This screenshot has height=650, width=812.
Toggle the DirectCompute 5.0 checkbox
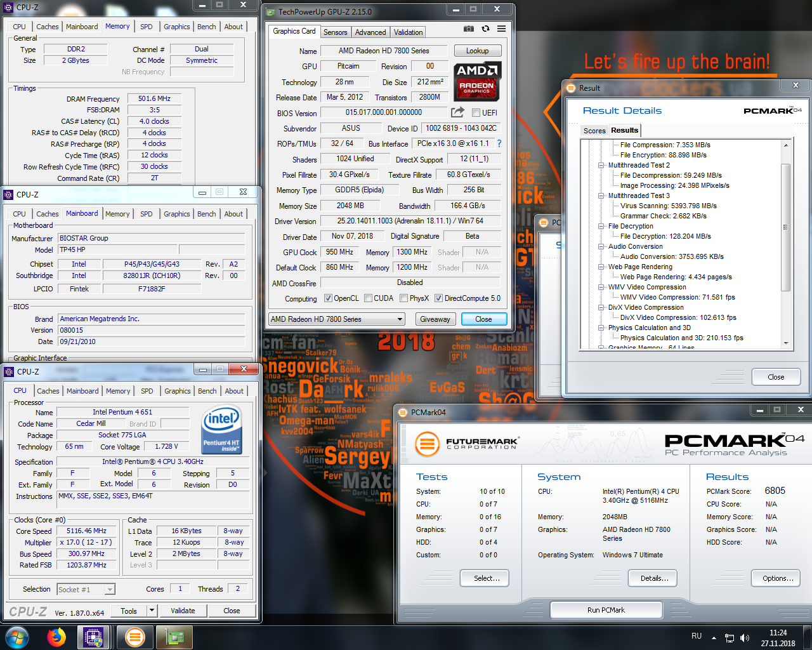[x=438, y=298]
